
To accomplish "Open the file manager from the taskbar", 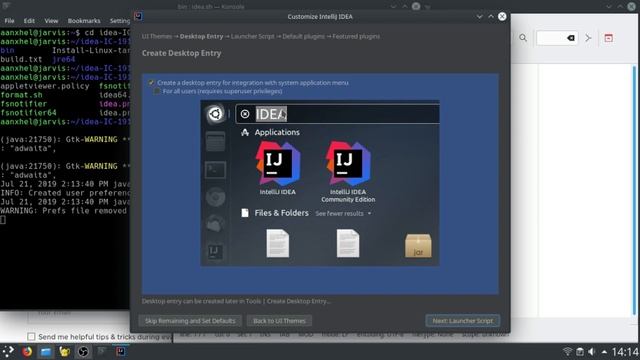I will pyautogui.click(x=46, y=351).
